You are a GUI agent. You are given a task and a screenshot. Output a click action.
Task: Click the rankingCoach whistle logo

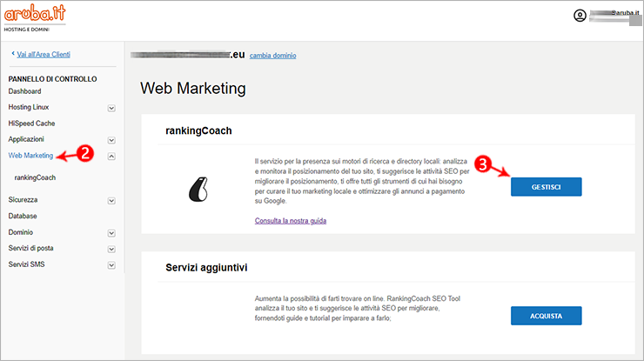198,189
